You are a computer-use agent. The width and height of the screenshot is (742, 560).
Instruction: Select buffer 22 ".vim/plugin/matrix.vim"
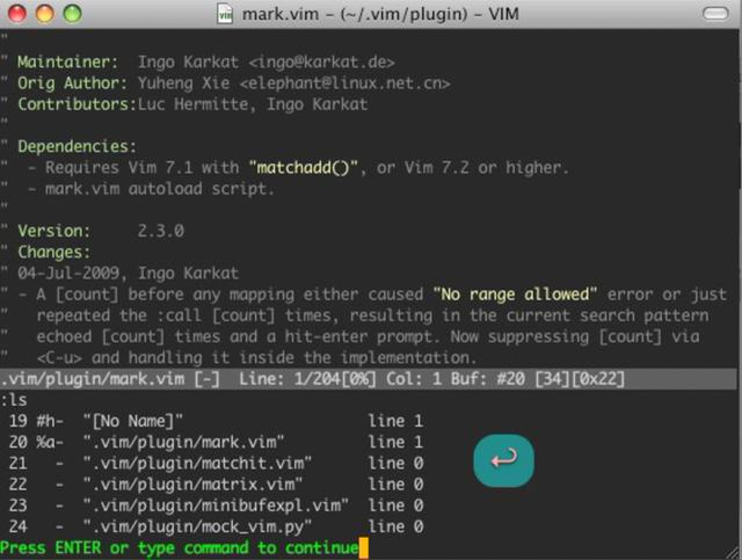tap(216, 485)
